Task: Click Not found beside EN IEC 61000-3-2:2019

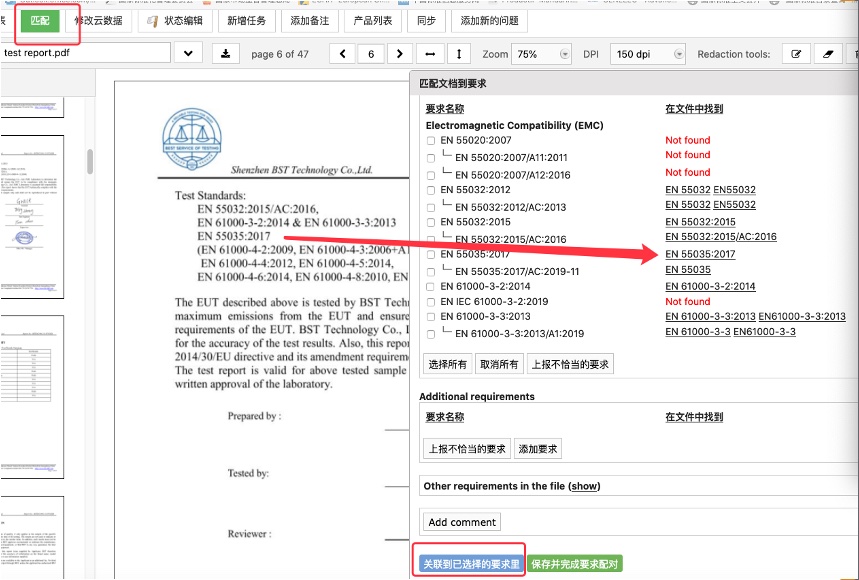Action: 688,301
